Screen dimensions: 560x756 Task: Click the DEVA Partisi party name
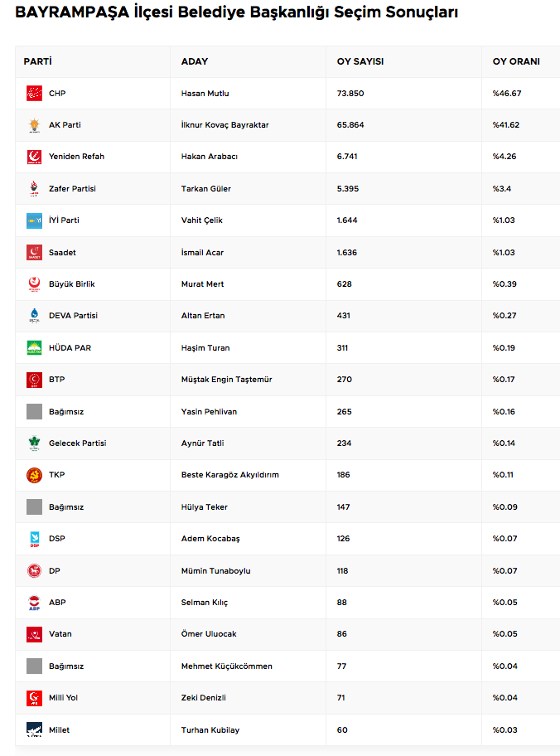tap(73, 316)
